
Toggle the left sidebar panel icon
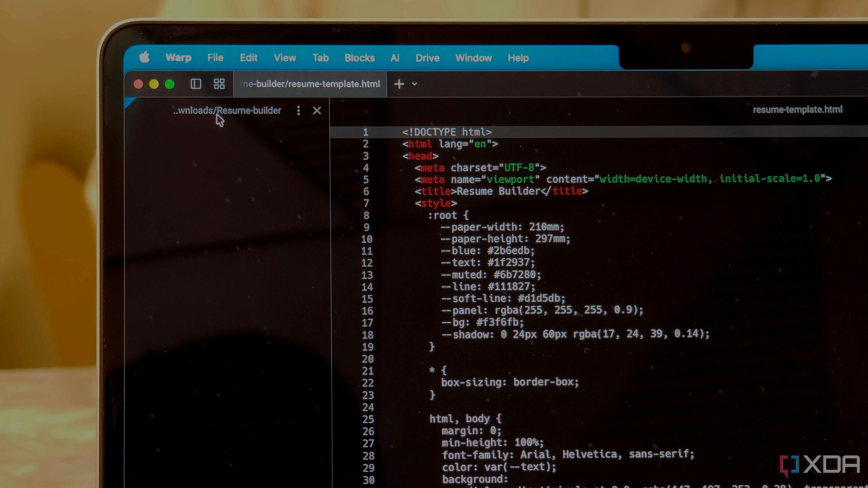[196, 84]
